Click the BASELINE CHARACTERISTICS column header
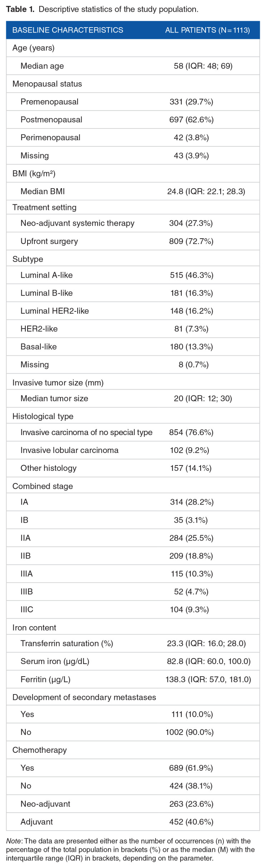The width and height of the screenshot is (266, 868). point(68,30)
